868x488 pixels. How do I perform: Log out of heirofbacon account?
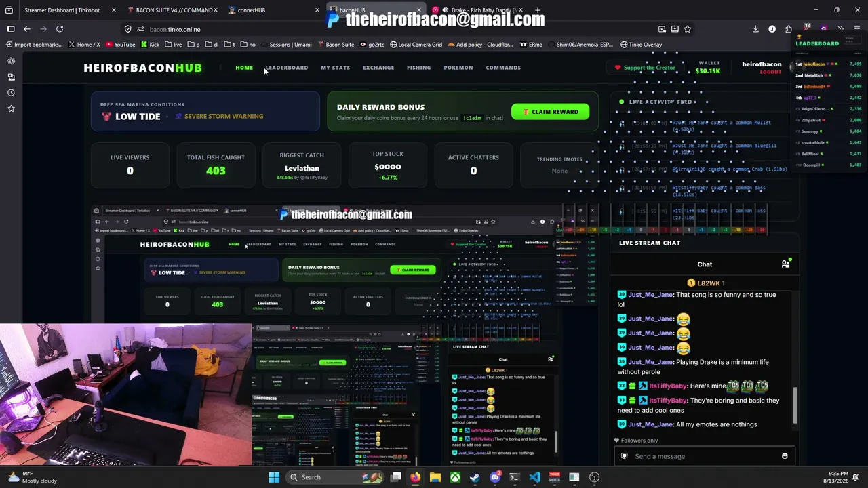[770, 72]
